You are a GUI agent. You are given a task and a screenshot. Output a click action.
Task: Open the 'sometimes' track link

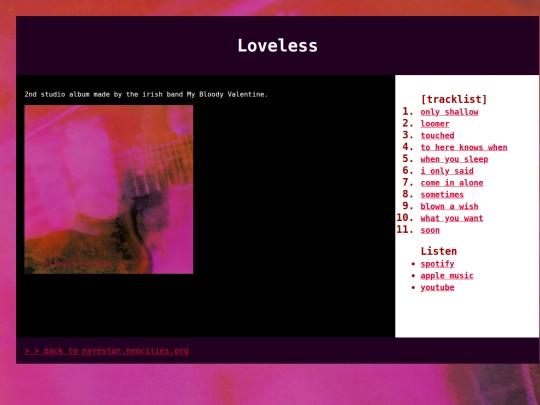[x=442, y=195]
